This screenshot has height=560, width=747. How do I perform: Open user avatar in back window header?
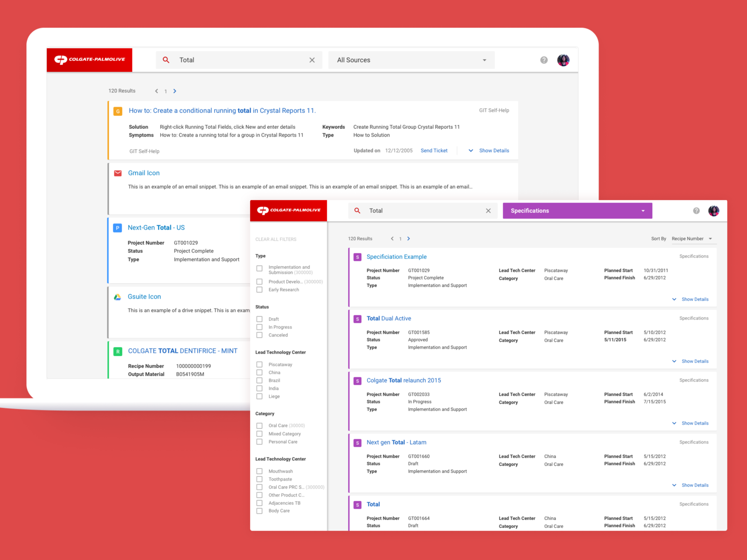click(x=564, y=60)
